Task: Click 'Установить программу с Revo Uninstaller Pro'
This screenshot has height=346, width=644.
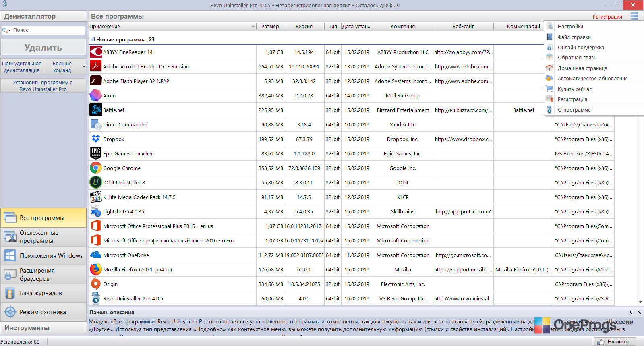Action: tap(43, 85)
